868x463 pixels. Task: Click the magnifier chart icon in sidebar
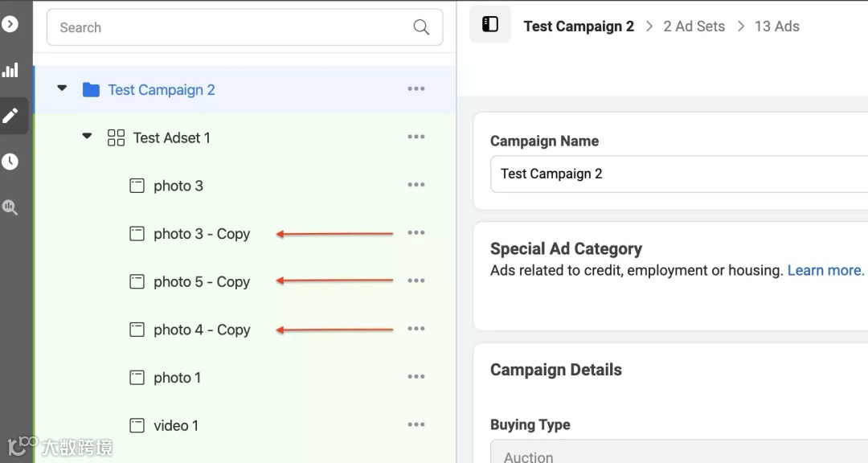(10, 207)
